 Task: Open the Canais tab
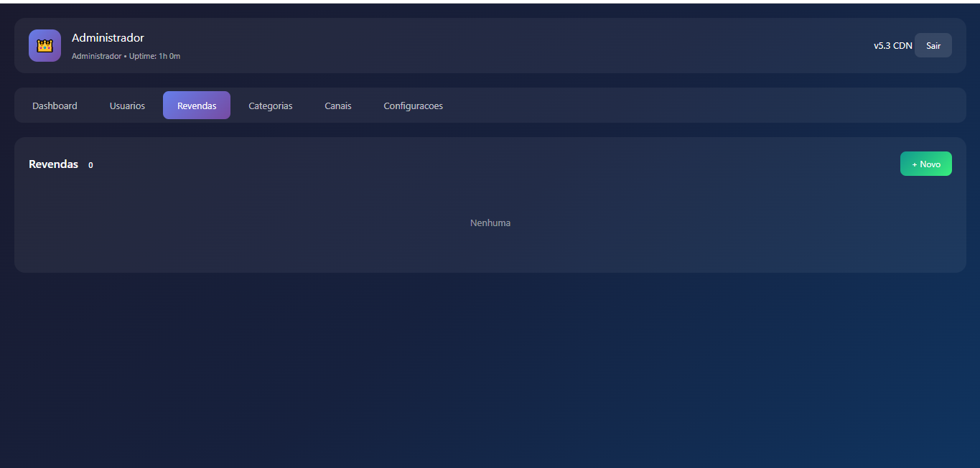[337, 106]
